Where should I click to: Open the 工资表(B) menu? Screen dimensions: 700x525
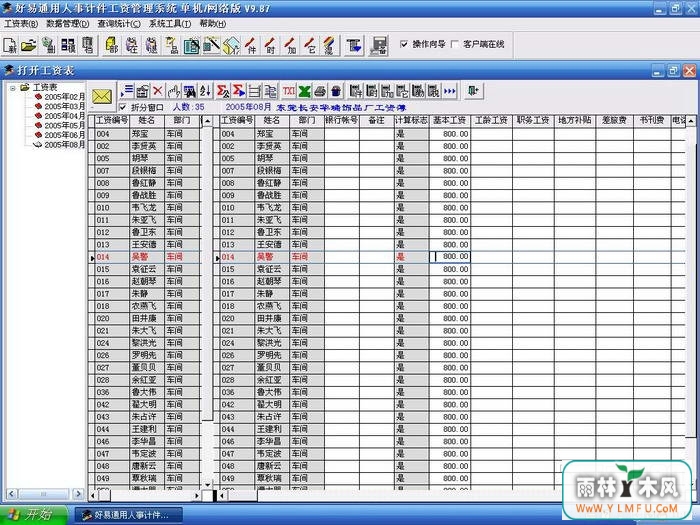click(x=21, y=24)
